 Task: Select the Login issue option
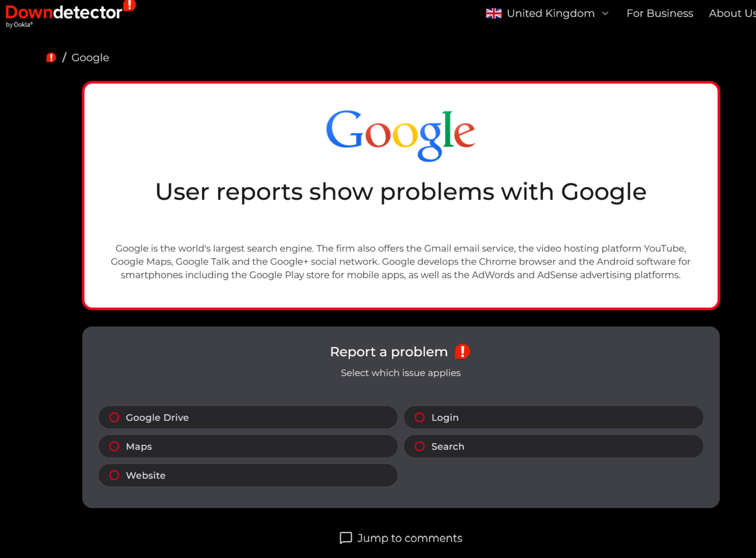(x=553, y=417)
